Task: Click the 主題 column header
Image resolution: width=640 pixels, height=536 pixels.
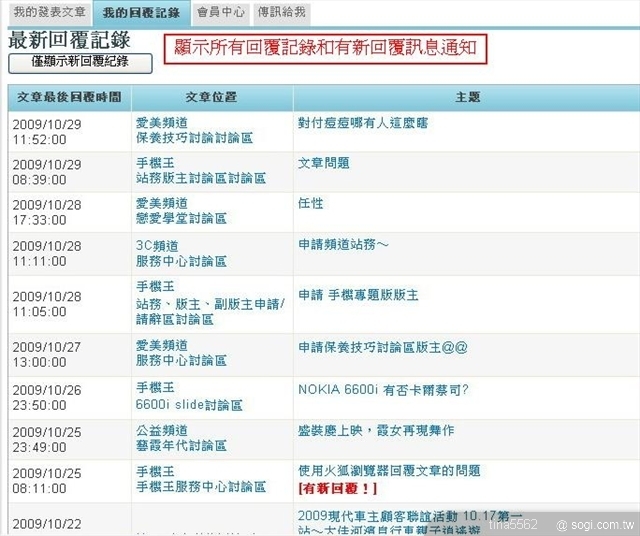Action: point(467,97)
